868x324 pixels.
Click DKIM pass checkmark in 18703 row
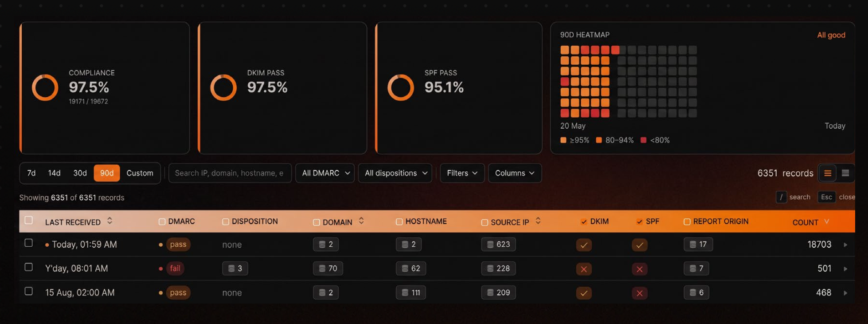point(584,245)
